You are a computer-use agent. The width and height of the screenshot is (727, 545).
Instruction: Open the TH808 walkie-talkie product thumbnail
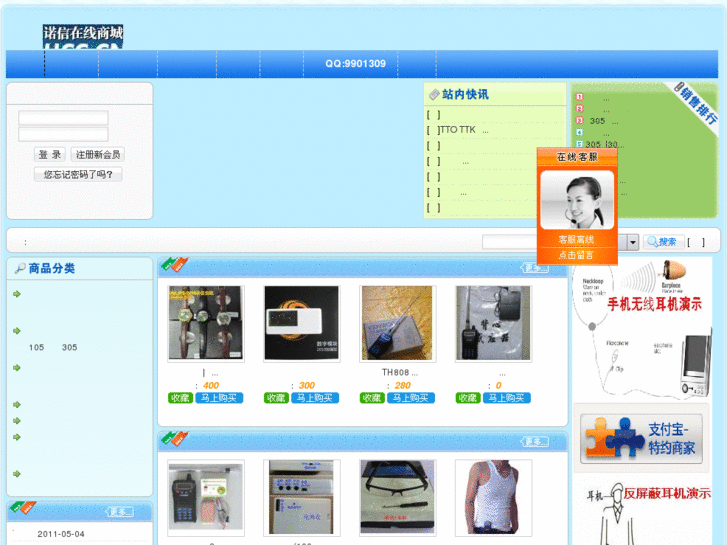[397, 323]
